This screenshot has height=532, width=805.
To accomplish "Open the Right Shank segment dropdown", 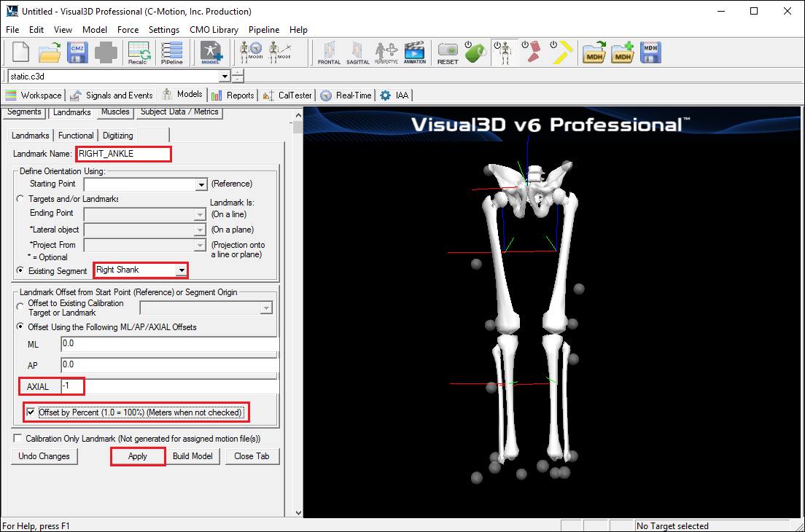I will coord(182,270).
